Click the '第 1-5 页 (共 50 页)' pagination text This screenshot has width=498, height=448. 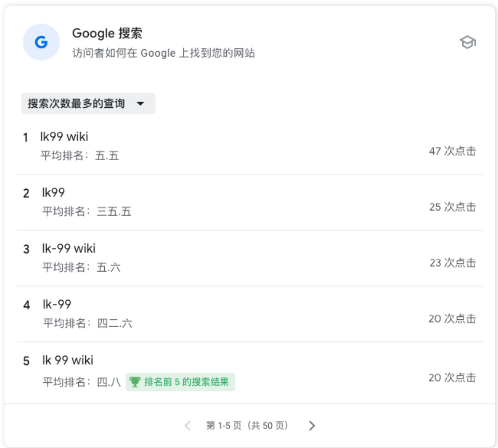[247, 426]
